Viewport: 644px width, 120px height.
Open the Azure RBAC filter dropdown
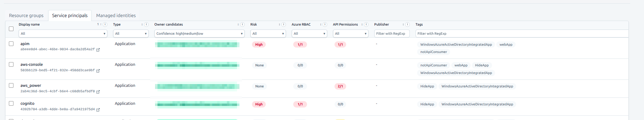(309, 34)
